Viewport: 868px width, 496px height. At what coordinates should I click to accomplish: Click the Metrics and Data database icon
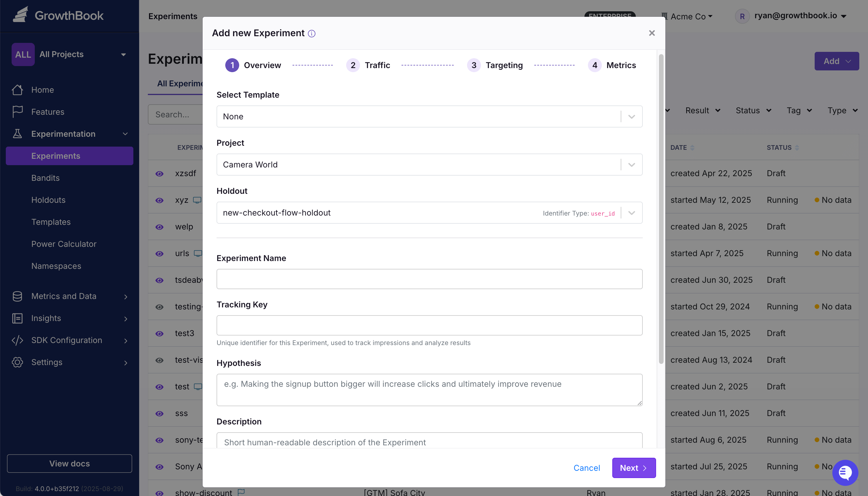tap(17, 296)
